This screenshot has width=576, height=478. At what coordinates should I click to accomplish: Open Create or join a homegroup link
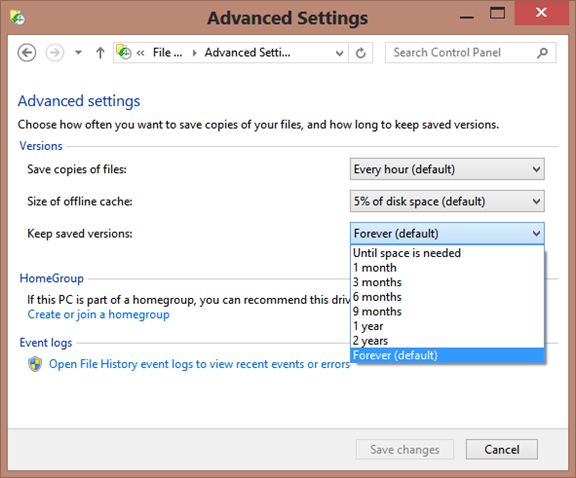click(x=98, y=315)
